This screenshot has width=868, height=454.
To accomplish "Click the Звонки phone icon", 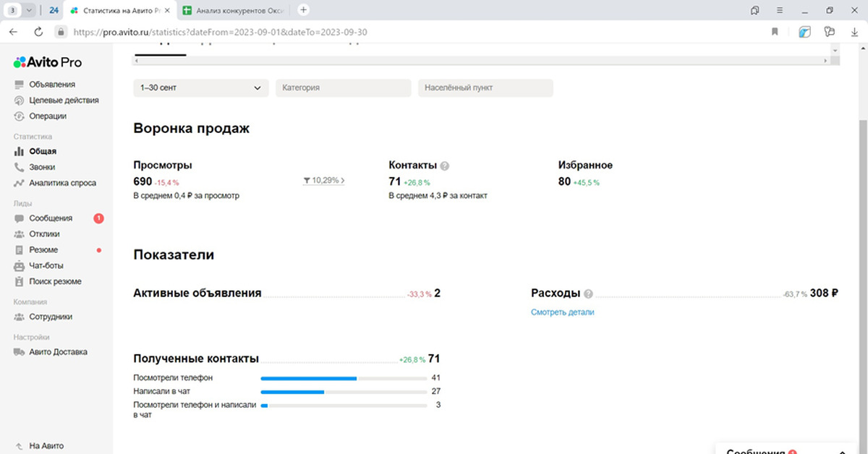I will point(19,167).
